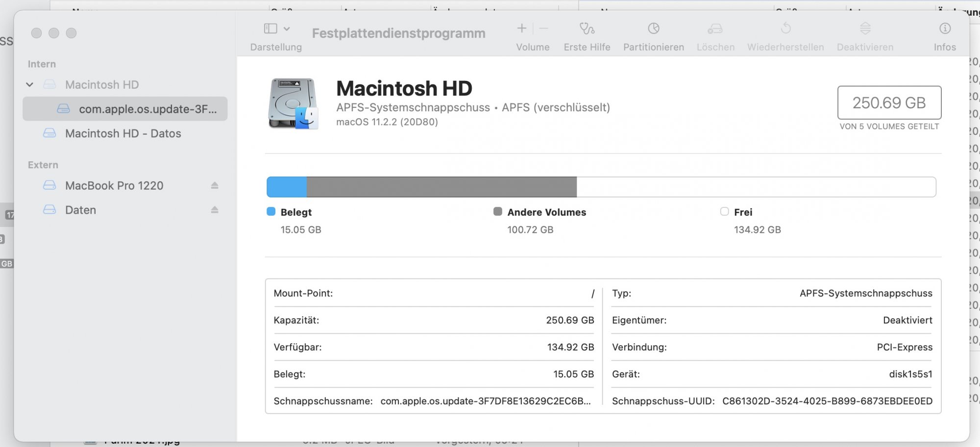980x447 pixels.
Task: Click the Infos toolbar label
Action: (945, 47)
